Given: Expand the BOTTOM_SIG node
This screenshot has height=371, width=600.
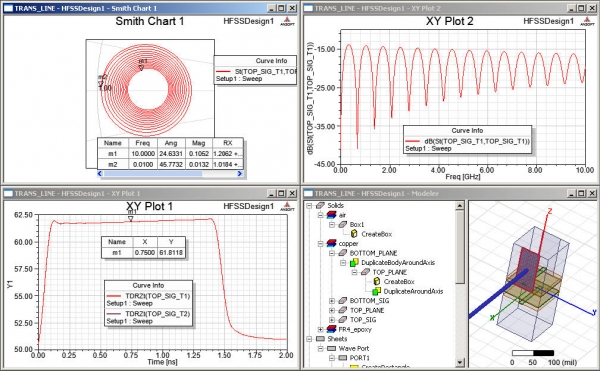Looking at the screenshot, I should (x=332, y=301).
